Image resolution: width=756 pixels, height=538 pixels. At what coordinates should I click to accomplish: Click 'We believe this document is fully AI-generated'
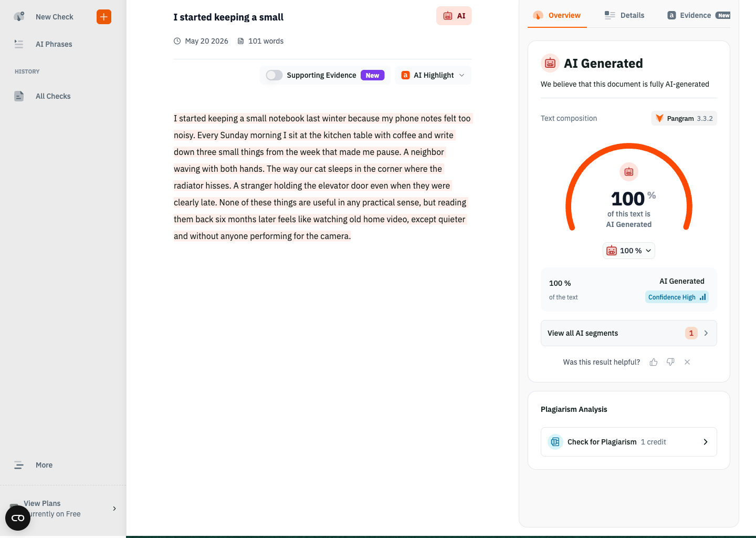pos(625,84)
